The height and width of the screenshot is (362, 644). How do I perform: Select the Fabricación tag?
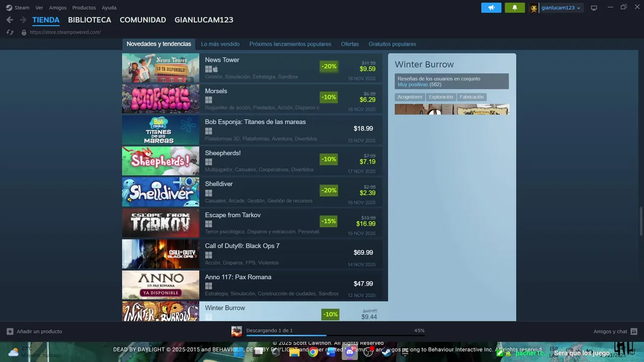point(471,97)
